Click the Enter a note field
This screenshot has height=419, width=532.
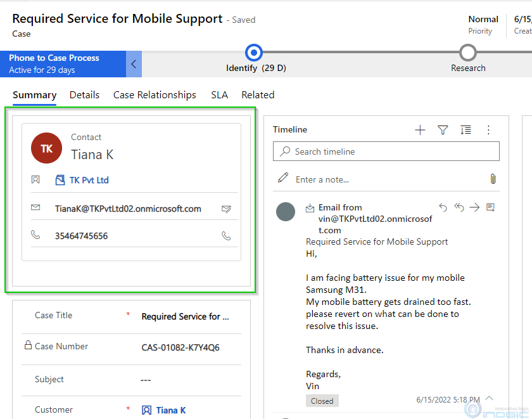(322, 179)
